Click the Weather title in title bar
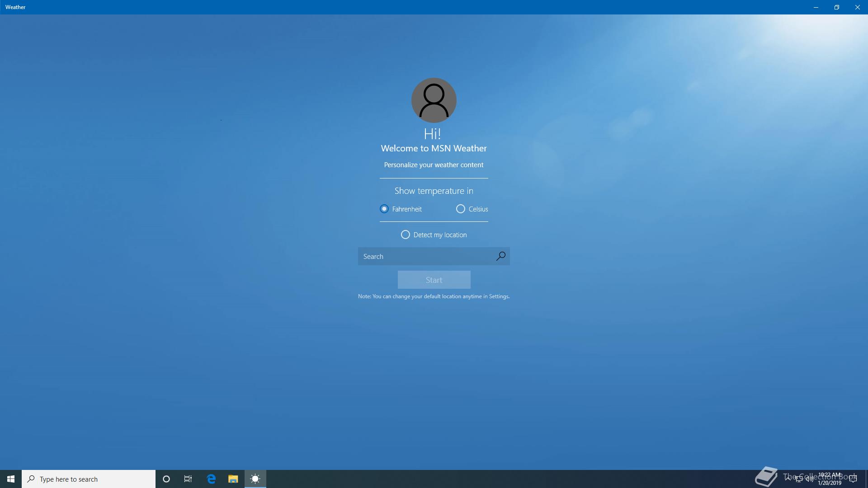The height and width of the screenshot is (488, 868). click(x=15, y=7)
